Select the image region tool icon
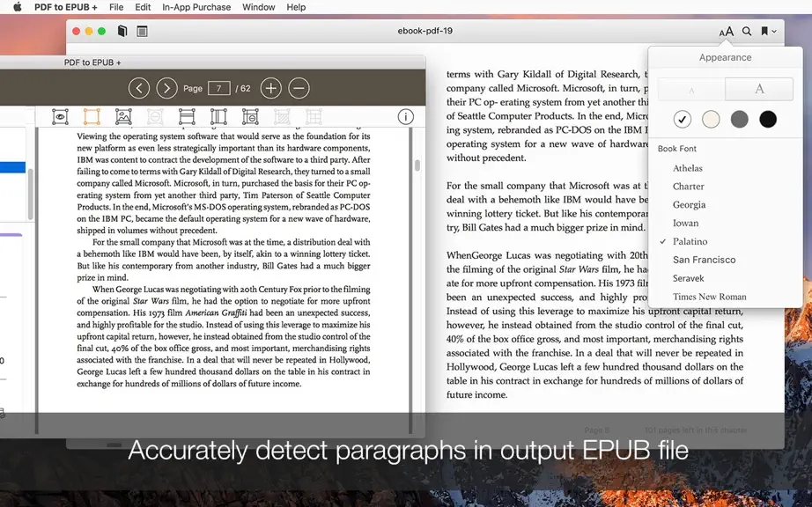812x507 pixels. click(x=123, y=117)
